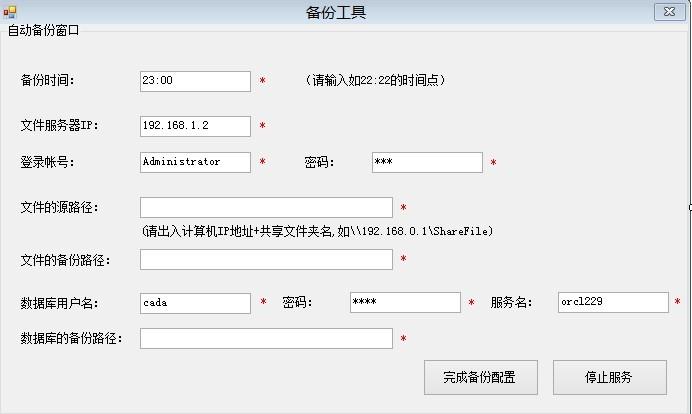Viewport: 692px width, 414px height.
Task: Click the backup time field showing 23:00
Action: (195, 81)
